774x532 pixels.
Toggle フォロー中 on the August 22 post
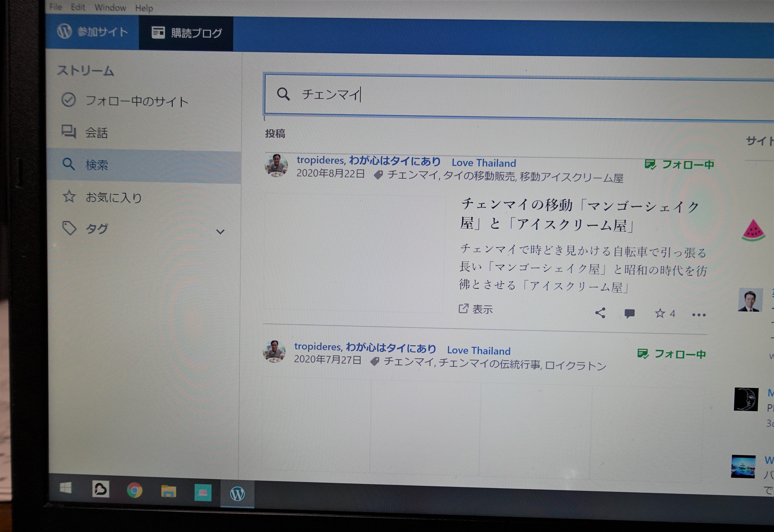679,164
